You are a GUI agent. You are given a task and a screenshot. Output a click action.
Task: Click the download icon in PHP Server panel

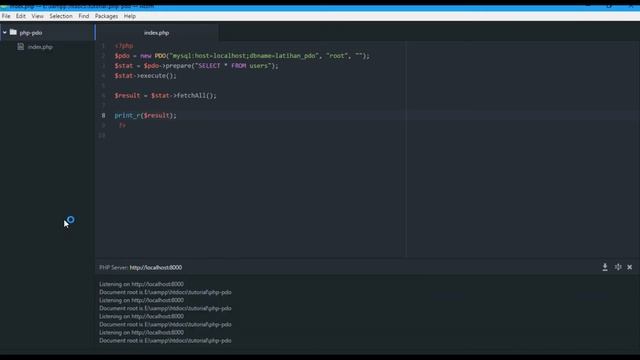(x=605, y=267)
